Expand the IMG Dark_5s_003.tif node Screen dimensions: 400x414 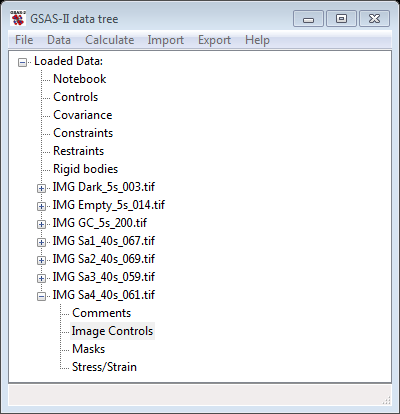(x=41, y=188)
